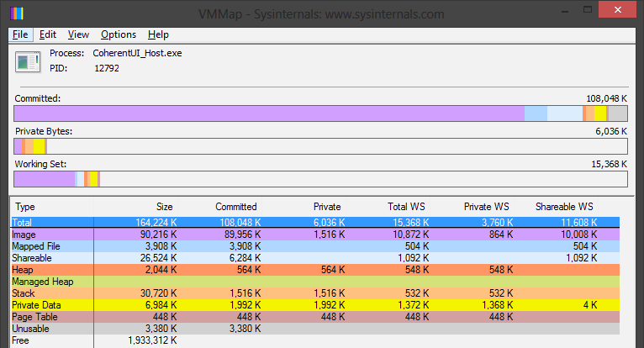Sort by the Type column header

(26, 207)
